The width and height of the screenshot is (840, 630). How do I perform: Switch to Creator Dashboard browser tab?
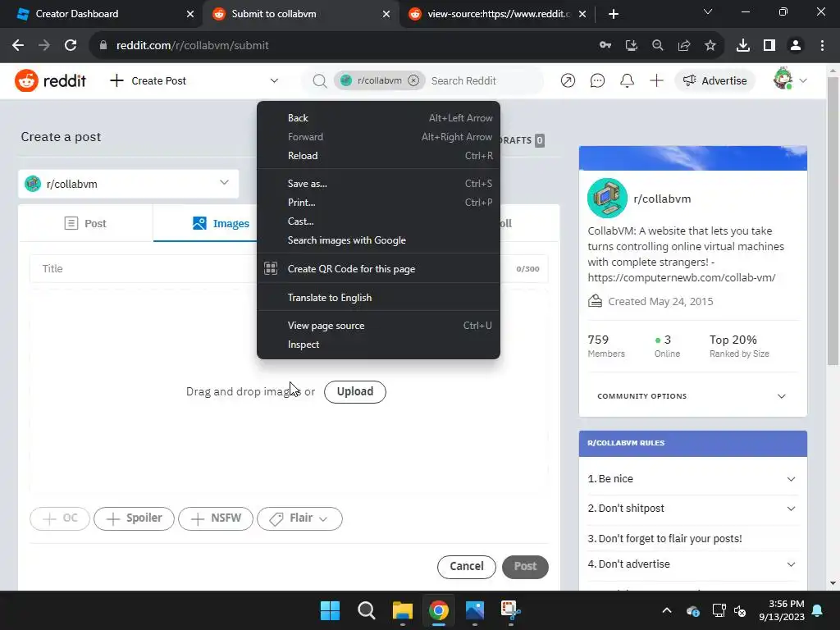[x=102, y=14]
